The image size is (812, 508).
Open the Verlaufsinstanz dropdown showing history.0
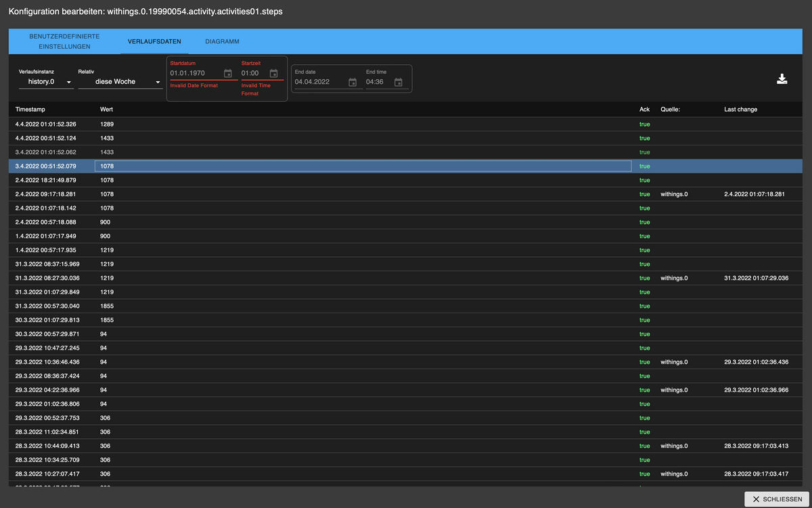[46, 82]
